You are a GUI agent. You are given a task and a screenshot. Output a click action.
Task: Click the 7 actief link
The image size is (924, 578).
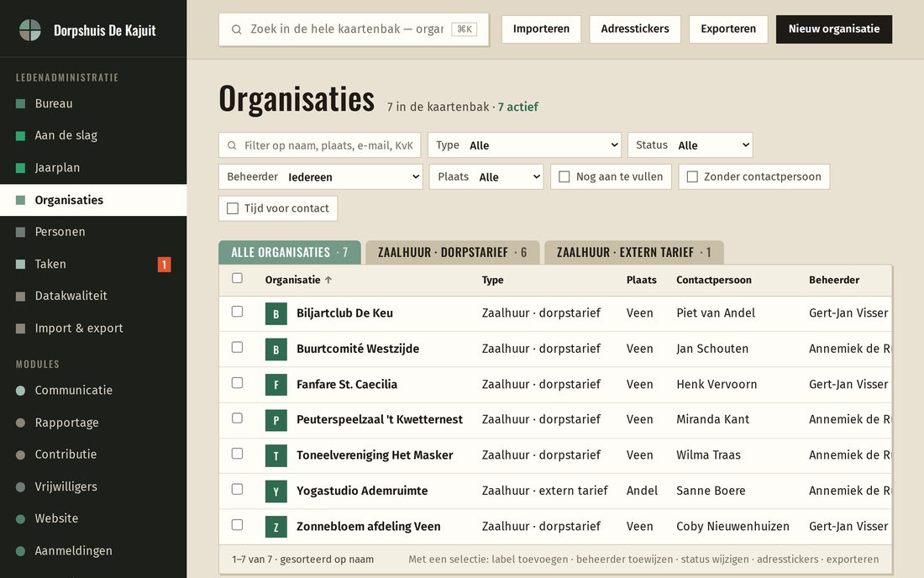pyautogui.click(x=518, y=108)
